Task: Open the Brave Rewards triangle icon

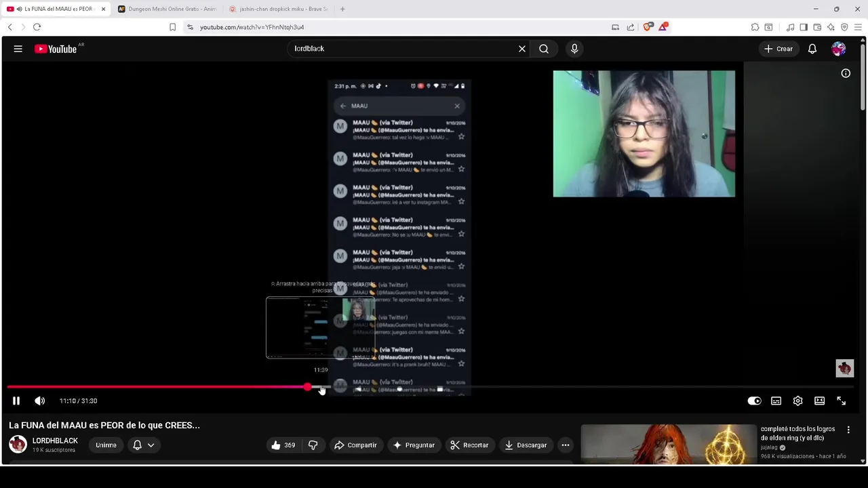Action: [663, 27]
